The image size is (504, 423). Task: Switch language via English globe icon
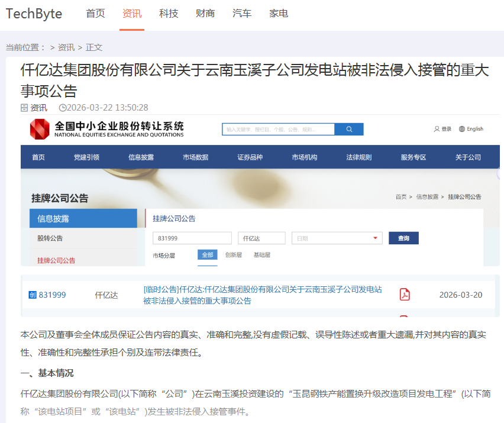point(462,129)
